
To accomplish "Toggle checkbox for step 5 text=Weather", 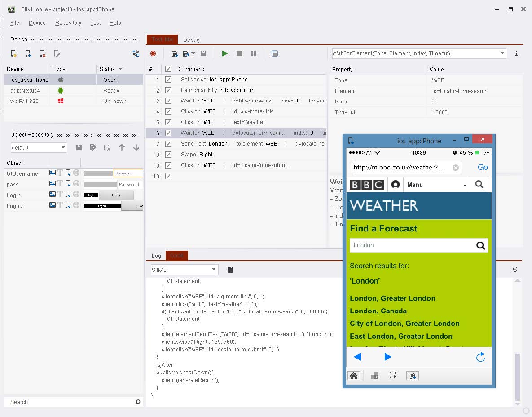I will coord(168,122).
